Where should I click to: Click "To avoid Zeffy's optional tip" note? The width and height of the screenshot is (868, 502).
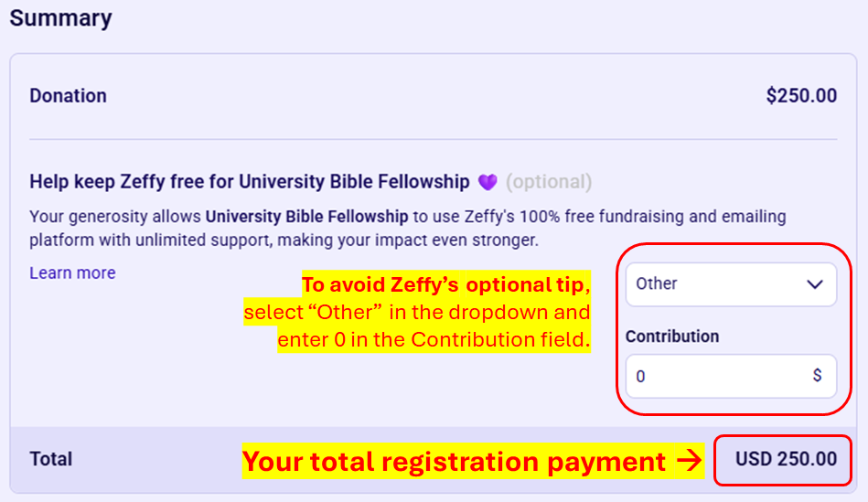click(445, 284)
